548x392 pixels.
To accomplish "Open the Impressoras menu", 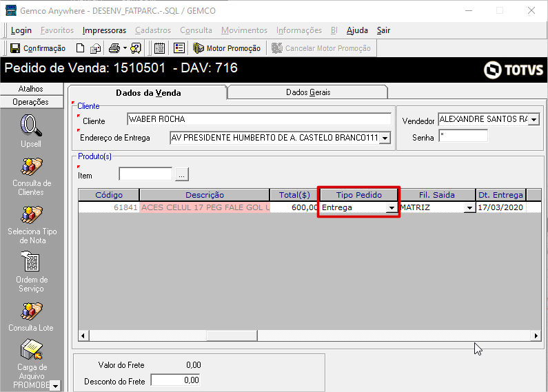I will (104, 30).
